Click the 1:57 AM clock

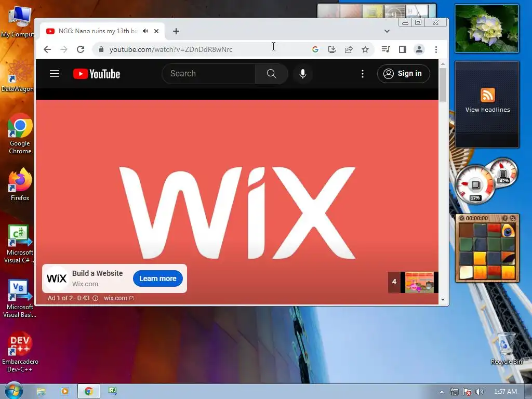(505, 392)
